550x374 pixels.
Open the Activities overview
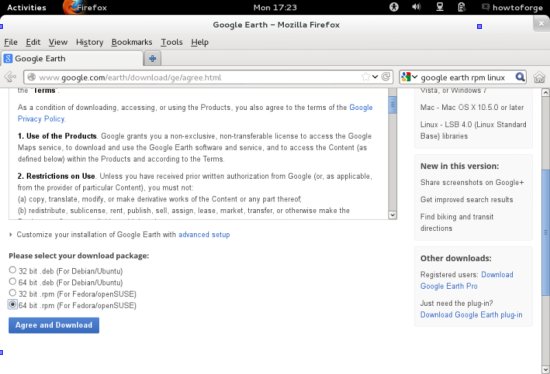tap(27, 7)
